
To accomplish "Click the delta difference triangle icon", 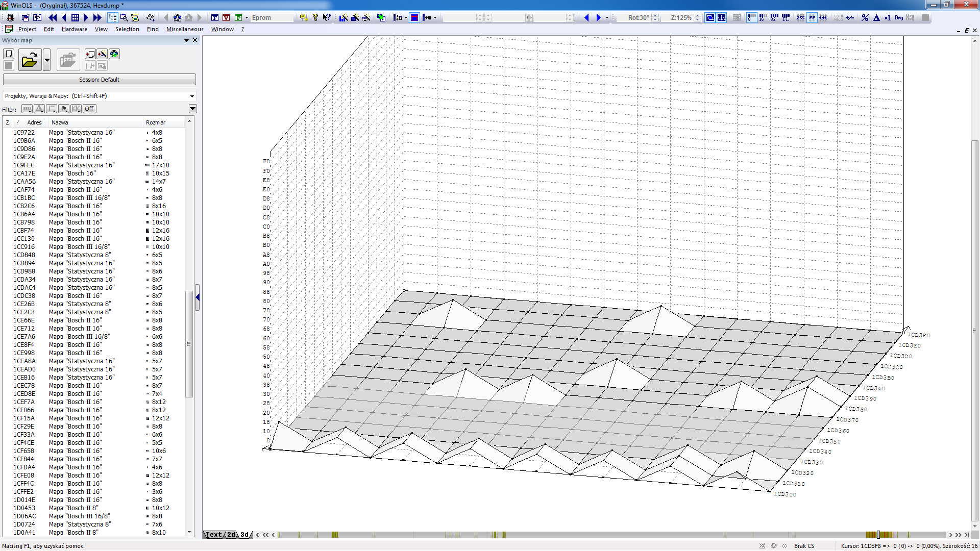I will click(876, 18).
